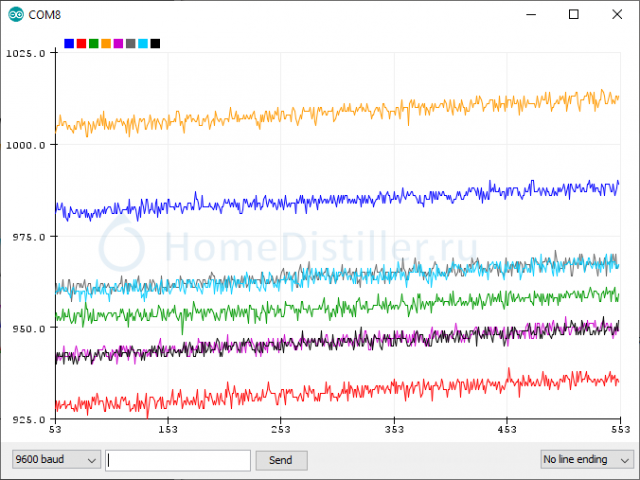Open the 9600 baud rate dropdown
Screen dimensions: 640x480
click(56, 460)
